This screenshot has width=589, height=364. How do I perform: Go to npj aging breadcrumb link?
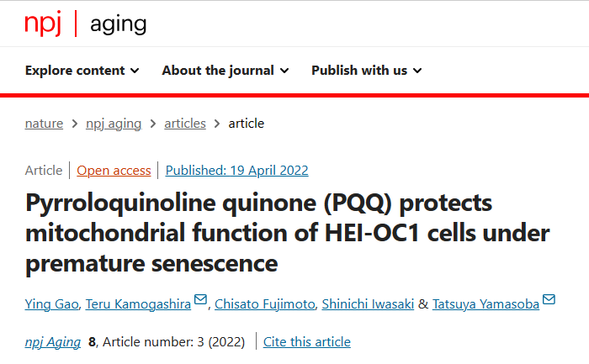(114, 124)
